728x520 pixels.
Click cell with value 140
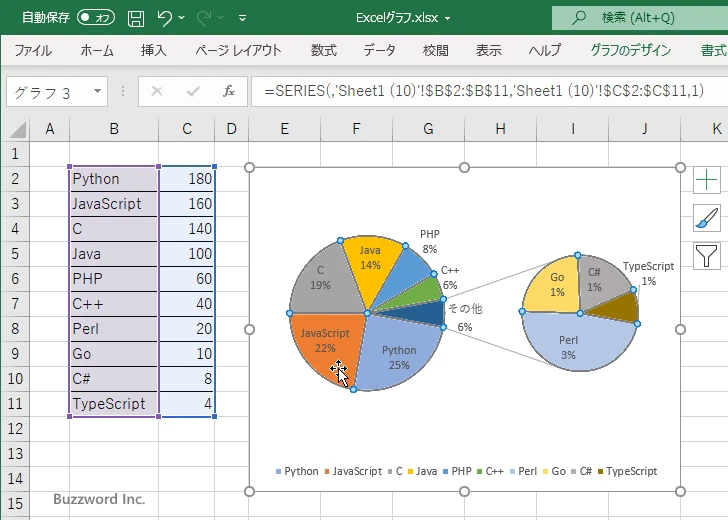point(187,229)
